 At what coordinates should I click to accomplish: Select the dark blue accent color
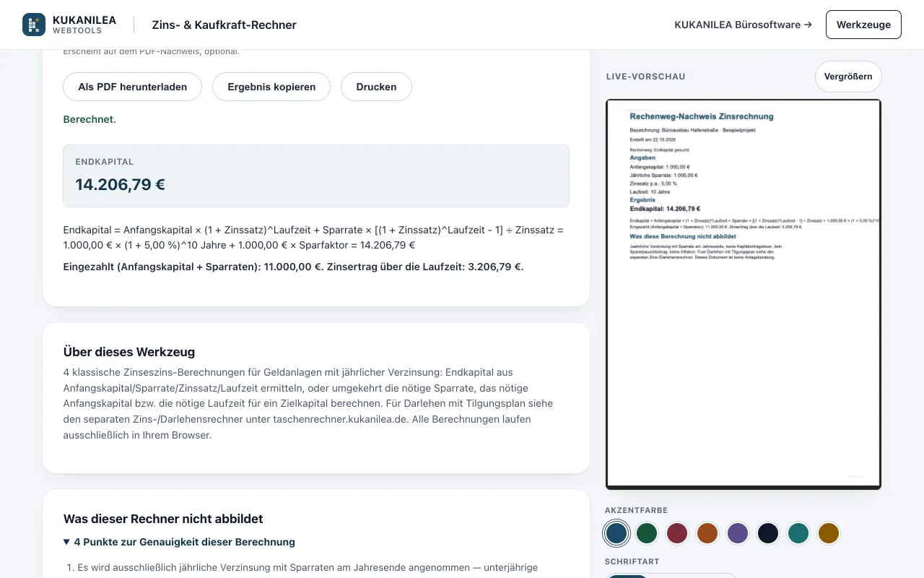pyautogui.click(x=616, y=533)
